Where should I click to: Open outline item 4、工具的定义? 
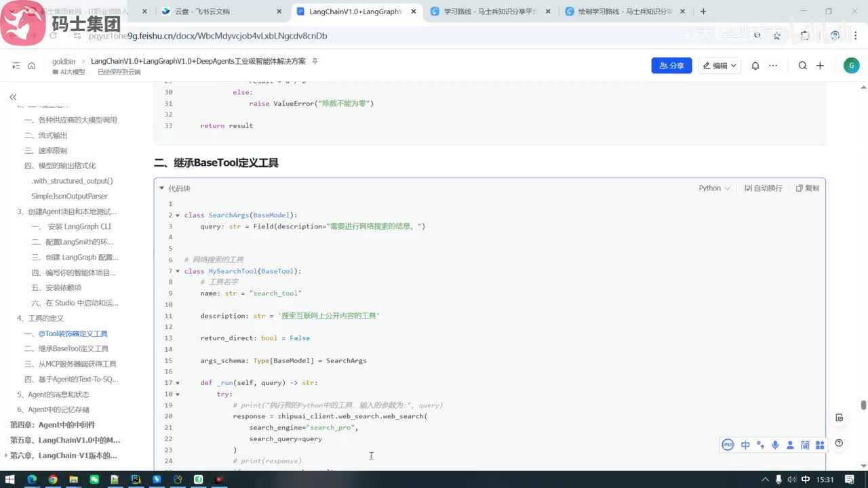pyautogui.click(x=41, y=318)
